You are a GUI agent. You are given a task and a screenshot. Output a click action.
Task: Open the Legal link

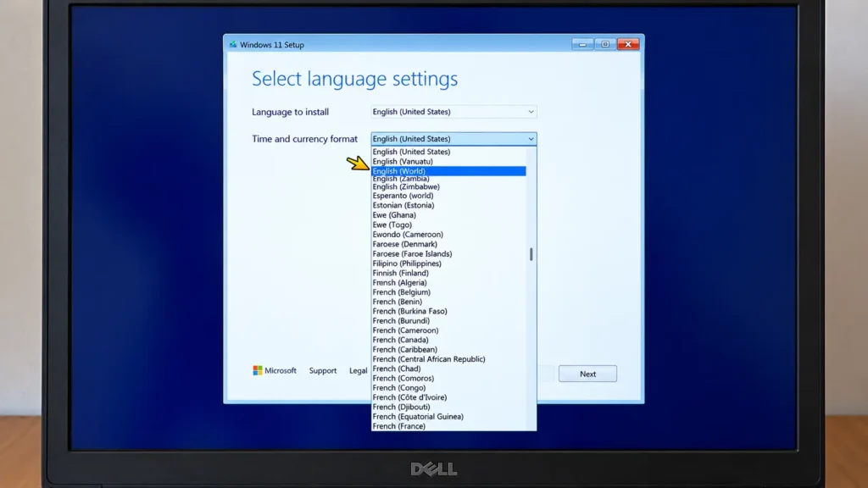pos(359,371)
